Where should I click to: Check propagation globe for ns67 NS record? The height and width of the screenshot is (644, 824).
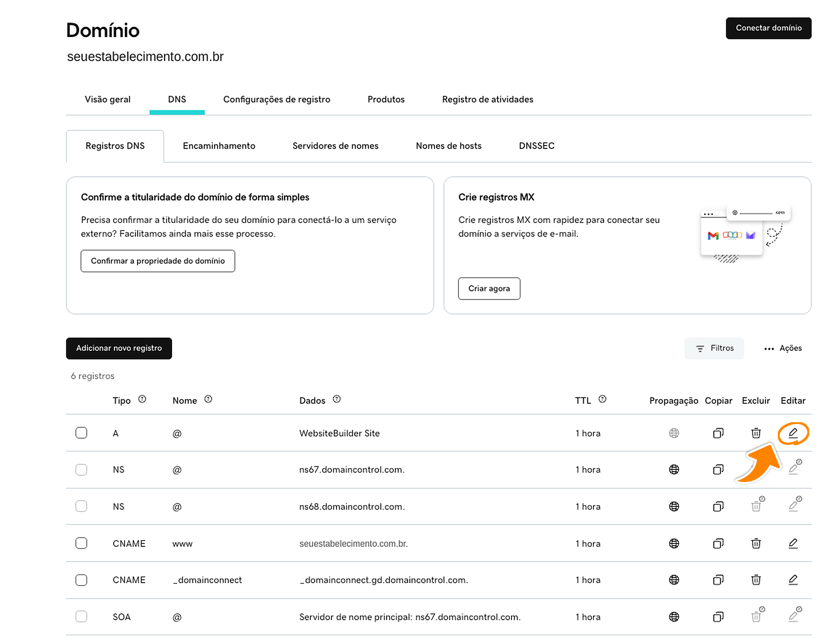[674, 470]
